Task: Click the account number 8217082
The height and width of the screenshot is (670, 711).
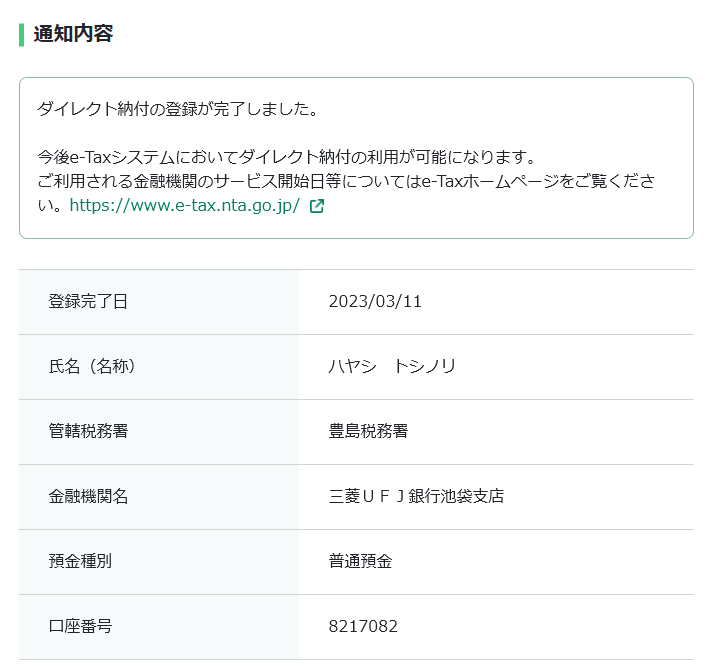Action: point(363,627)
